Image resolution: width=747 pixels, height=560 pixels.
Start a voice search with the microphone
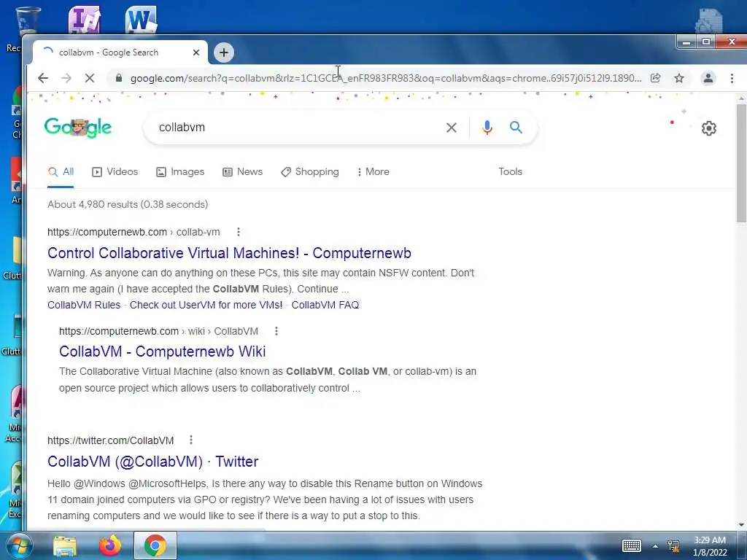pos(487,127)
